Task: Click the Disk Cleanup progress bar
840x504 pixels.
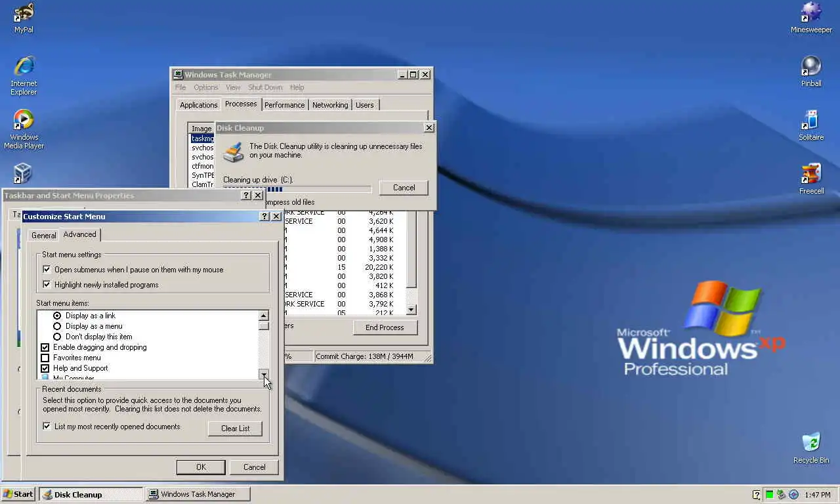Action: coord(297,190)
